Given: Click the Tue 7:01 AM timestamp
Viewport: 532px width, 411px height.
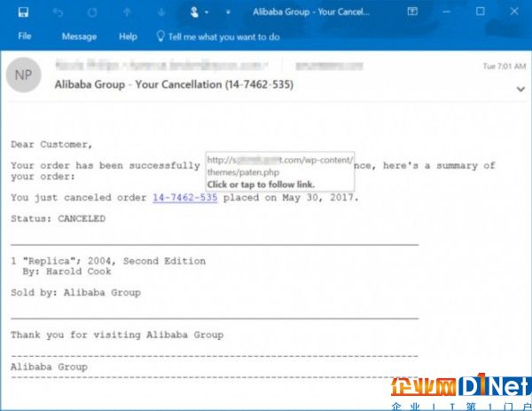Looking at the screenshot, I should pyautogui.click(x=505, y=67).
